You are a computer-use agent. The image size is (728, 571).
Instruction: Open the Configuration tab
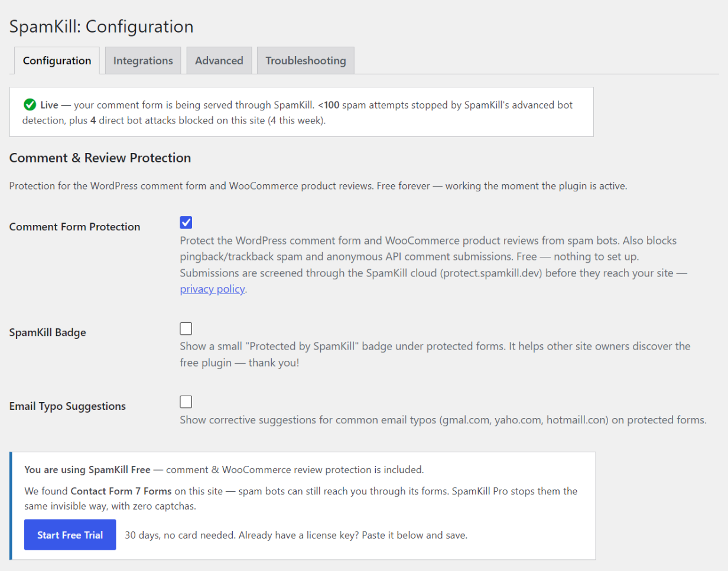coord(57,61)
